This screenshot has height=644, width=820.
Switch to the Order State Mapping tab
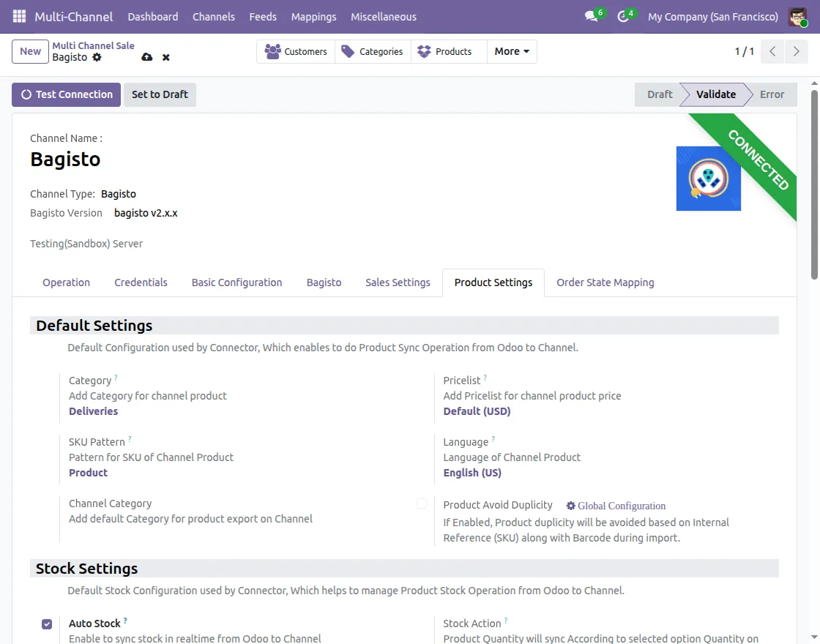coord(605,282)
